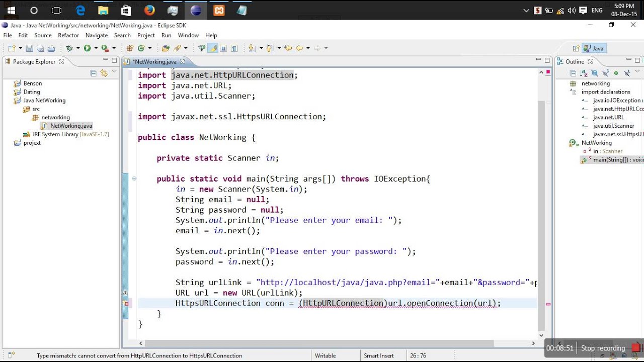Toggle Hide Static Members in Outline
Screen dimensions: 644x362
(x=606, y=73)
